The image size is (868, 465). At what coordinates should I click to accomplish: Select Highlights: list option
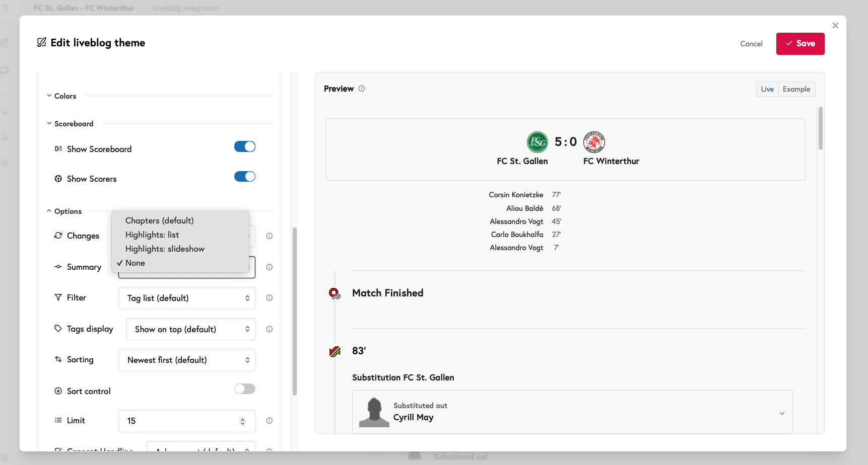click(180, 235)
